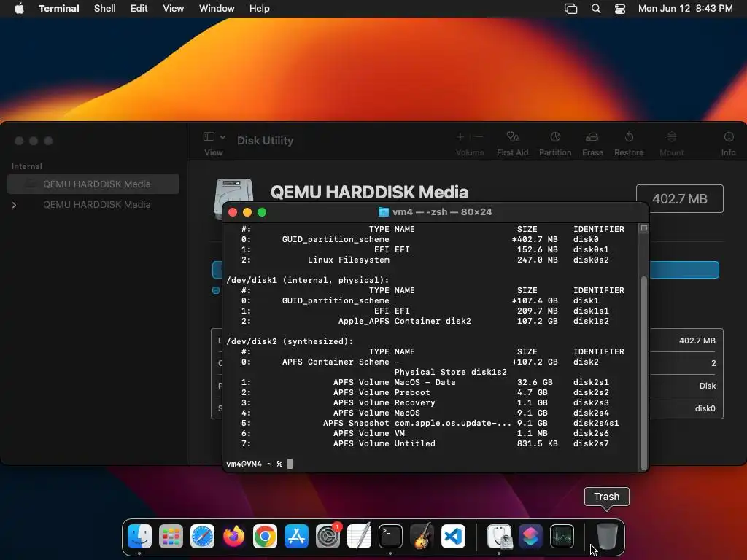Viewport: 747px width, 560px height.
Task: Open the Edit menu
Action: (139, 9)
